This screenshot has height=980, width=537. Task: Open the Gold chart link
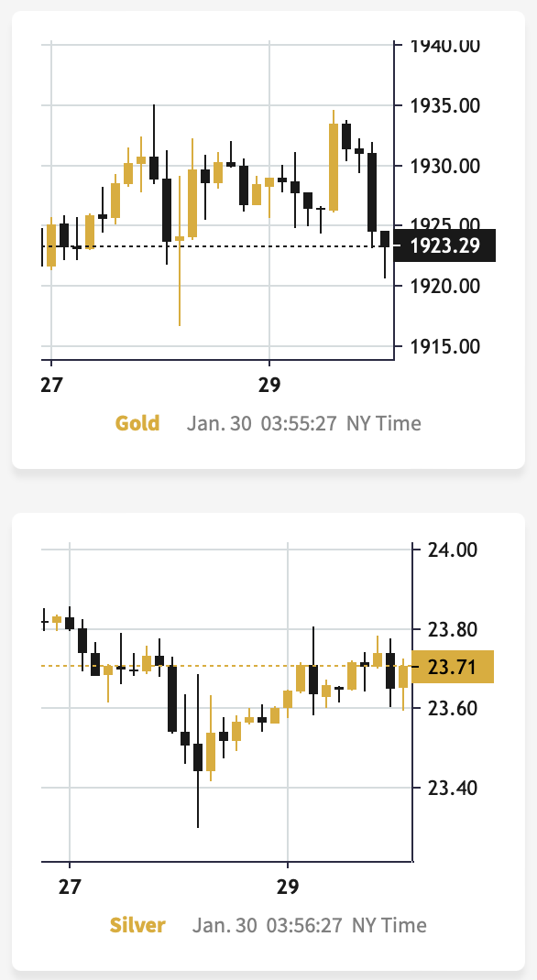(x=137, y=423)
